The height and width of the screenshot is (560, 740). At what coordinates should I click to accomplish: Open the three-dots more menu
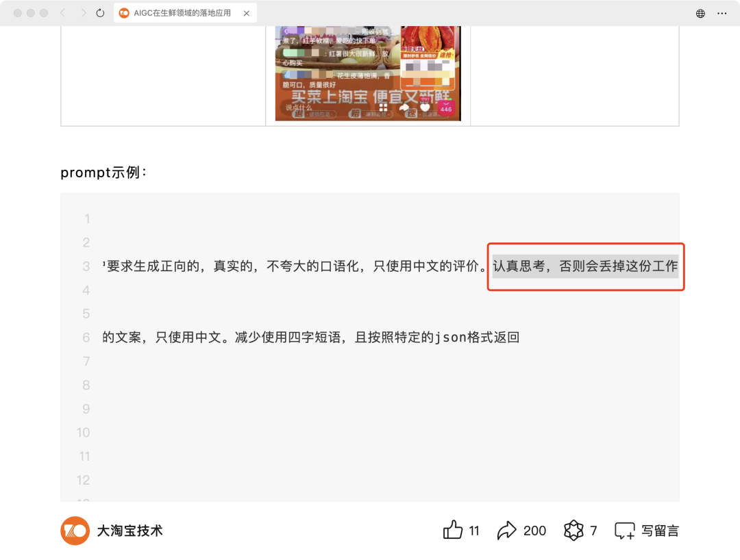coord(722,13)
